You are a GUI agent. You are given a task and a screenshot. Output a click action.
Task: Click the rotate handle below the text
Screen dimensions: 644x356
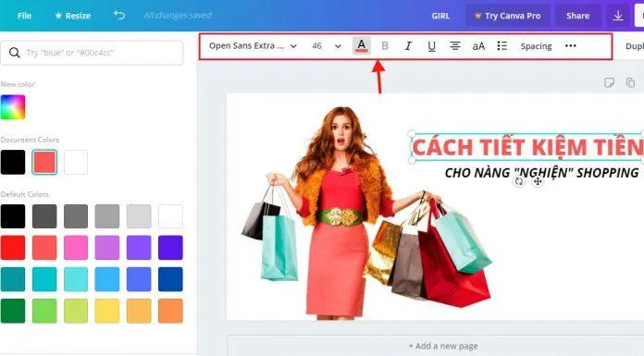coord(519,181)
